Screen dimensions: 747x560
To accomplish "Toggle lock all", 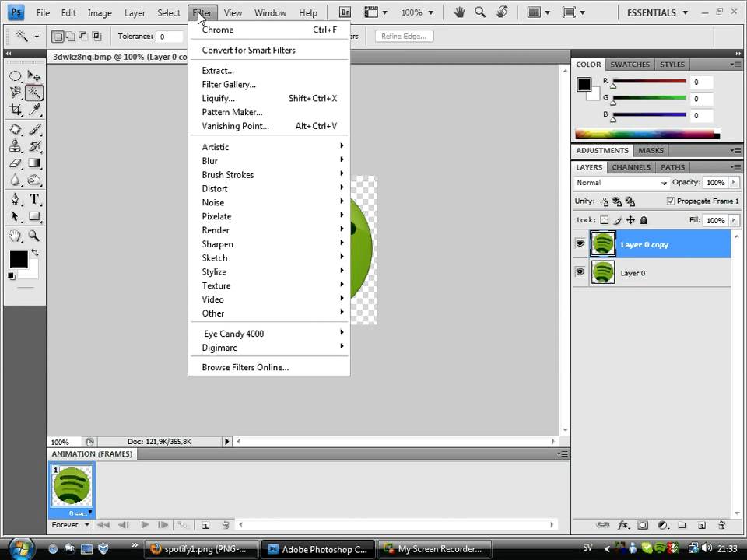I will pos(644,220).
